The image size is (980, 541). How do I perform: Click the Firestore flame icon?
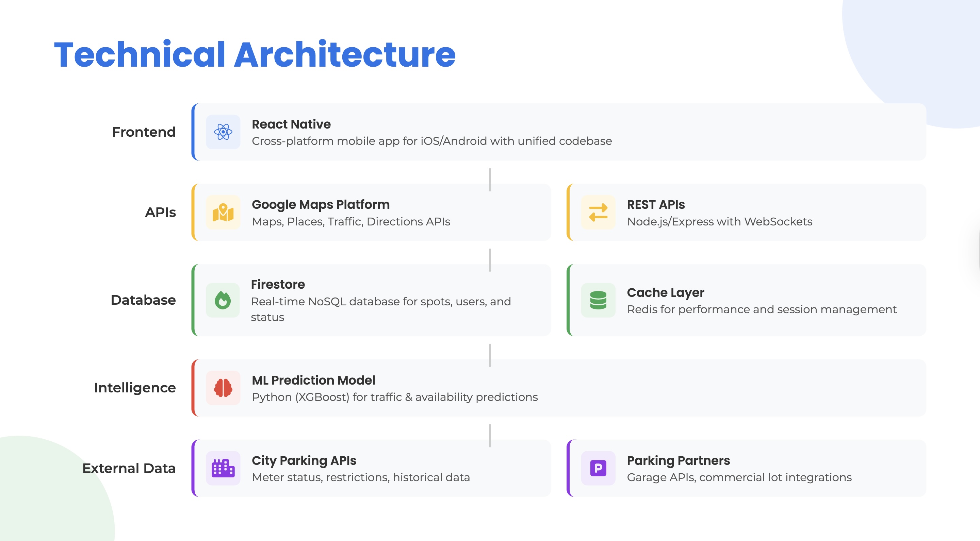tap(223, 300)
